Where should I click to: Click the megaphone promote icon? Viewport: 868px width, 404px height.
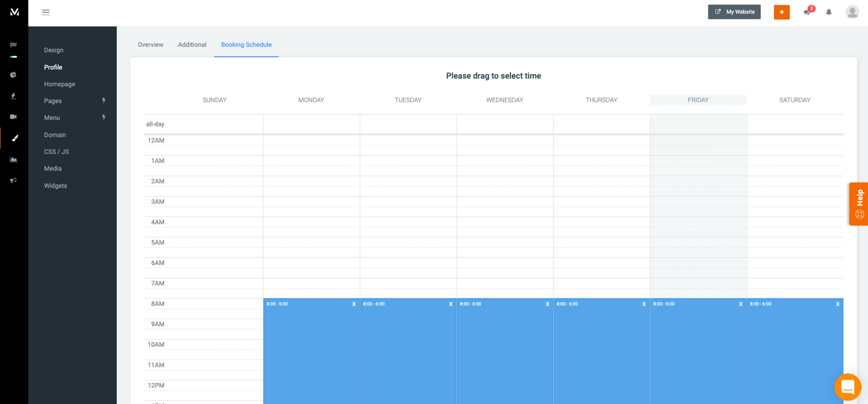[13, 180]
